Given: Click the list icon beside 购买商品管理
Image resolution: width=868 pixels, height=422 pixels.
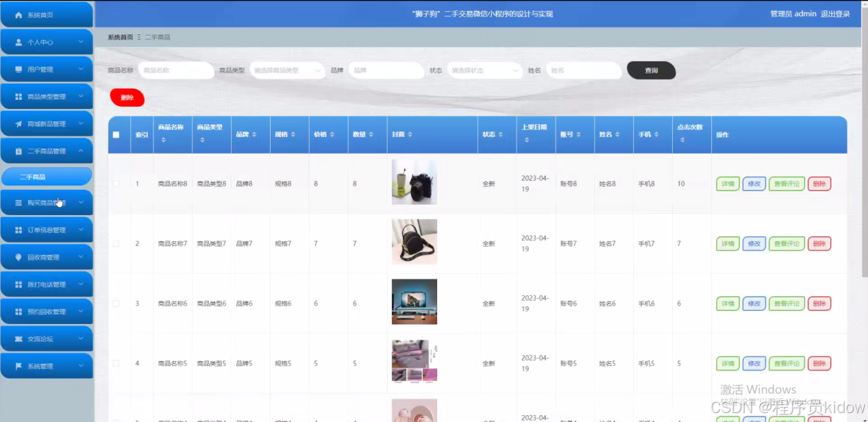Looking at the screenshot, I should (x=18, y=203).
